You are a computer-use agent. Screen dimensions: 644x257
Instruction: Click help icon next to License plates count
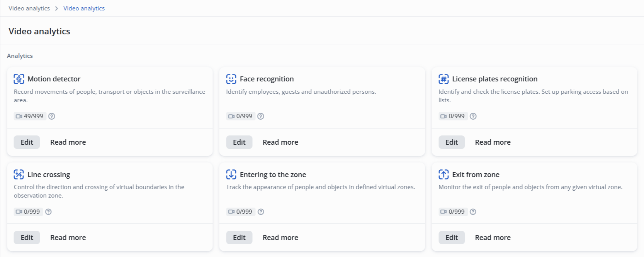click(473, 116)
